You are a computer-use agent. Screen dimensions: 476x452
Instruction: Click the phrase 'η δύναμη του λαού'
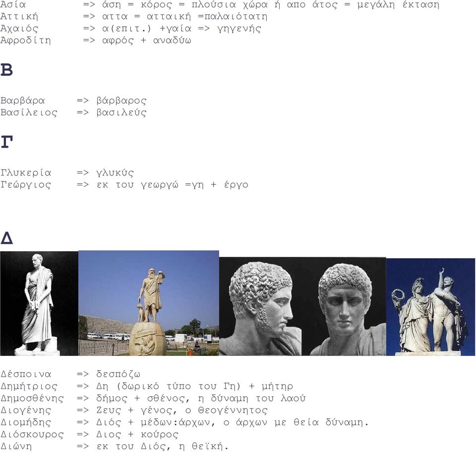click(251, 398)
